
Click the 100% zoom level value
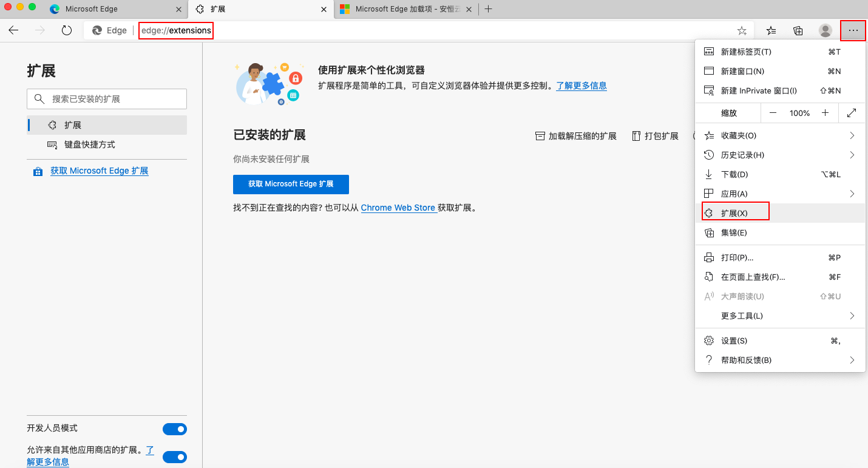point(799,114)
